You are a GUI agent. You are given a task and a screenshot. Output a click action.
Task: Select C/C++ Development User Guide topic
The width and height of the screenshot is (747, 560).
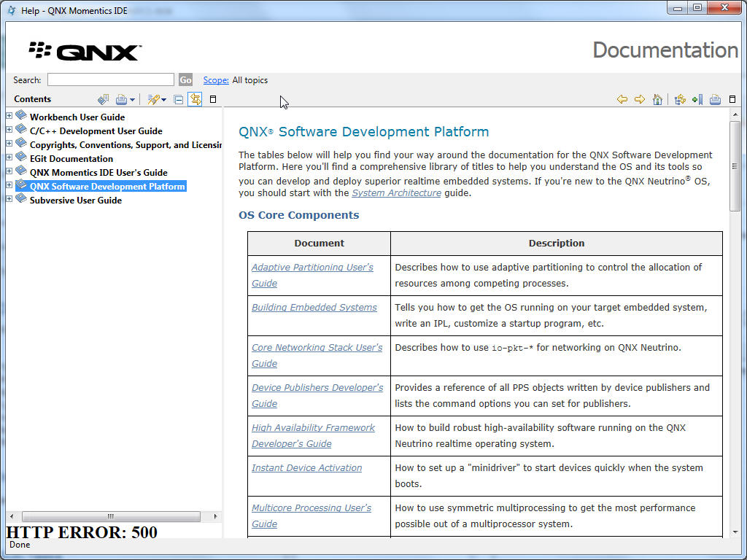pos(96,131)
